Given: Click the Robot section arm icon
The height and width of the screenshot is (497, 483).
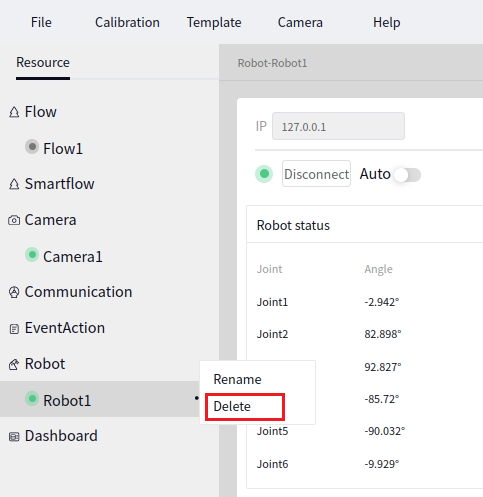Looking at the screenshot, I should [14, 364].
